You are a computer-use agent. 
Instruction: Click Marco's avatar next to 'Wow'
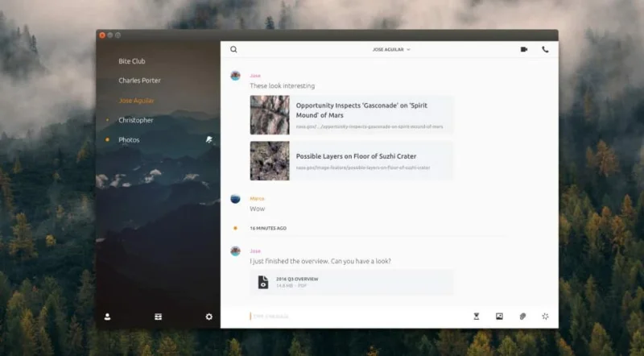(x=235, y=199)
